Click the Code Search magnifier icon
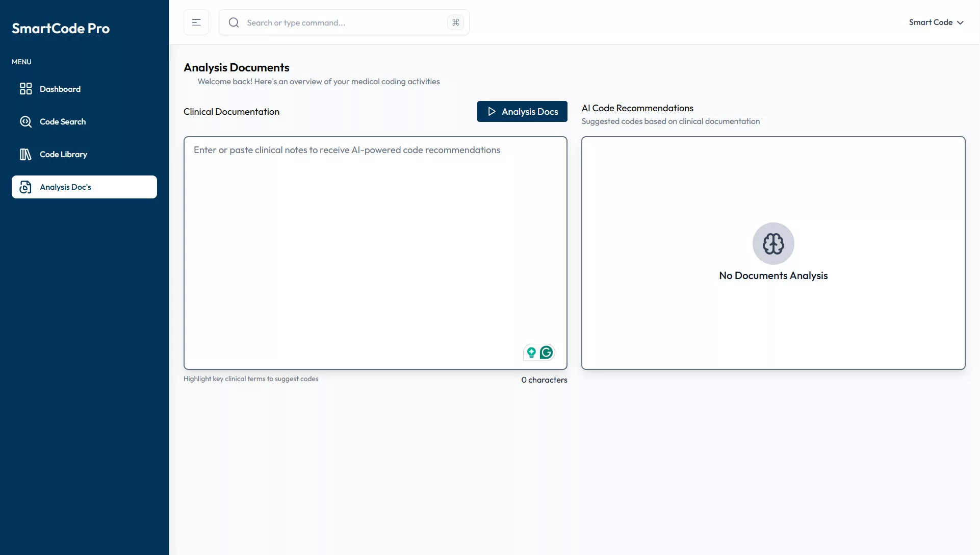The image size is (980, 555). pyautogui.click(x=25, y=121)
